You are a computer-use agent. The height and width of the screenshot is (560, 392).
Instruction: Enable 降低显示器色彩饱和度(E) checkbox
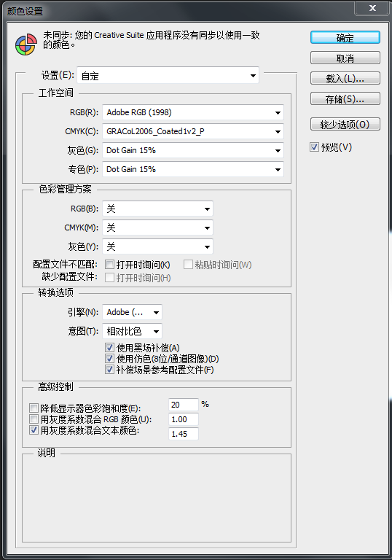tap(34, 408)
